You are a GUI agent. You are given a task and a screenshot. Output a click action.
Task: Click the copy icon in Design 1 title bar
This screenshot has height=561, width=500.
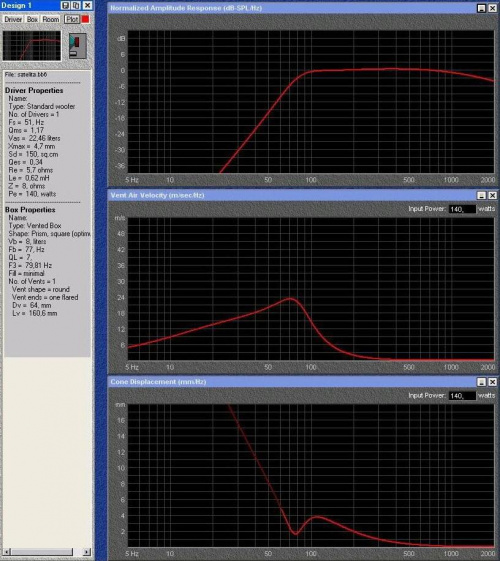[76, 5]
